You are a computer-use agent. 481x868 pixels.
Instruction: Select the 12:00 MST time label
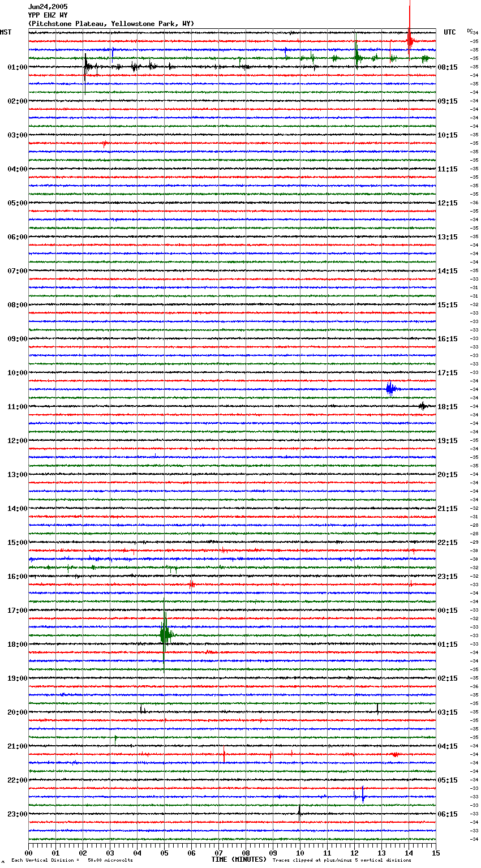point(18,441)
